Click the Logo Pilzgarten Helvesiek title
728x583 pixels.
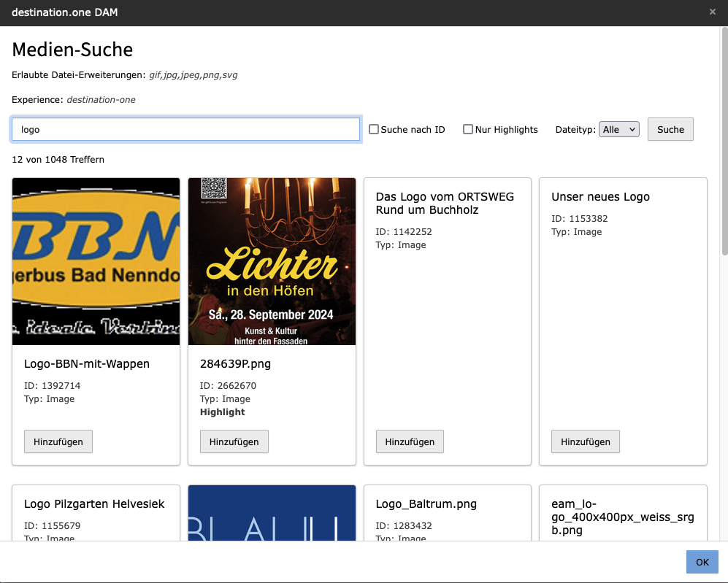[94, 504]
